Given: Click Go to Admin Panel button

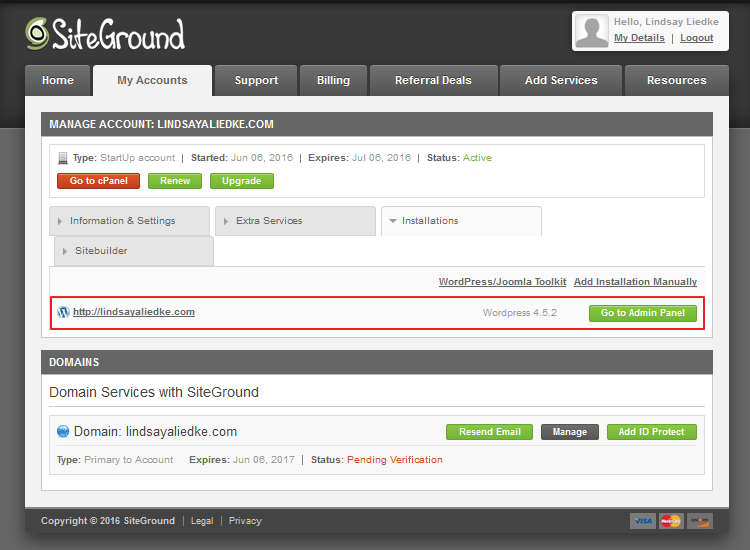Looking at the screenshot, I should coord(643,313).
